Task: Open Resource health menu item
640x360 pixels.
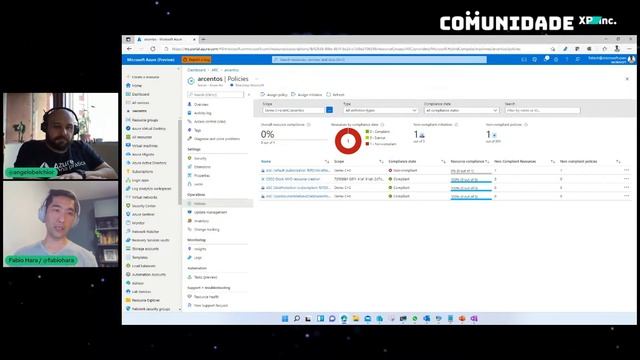Action: pos(203,297)
